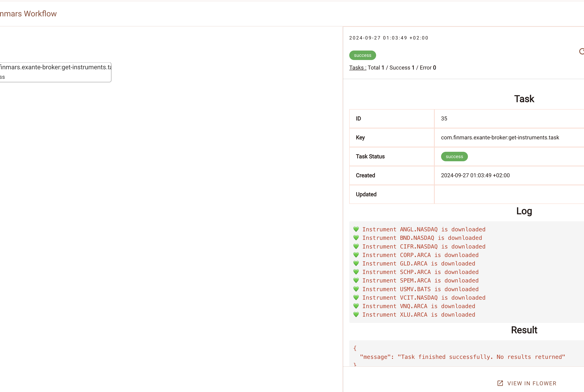Screen dimensions: 584x392
Task: Click the header timestamp 2024-09-27 01:03:49
Action: pyautogui.click(x=389, y=38)
